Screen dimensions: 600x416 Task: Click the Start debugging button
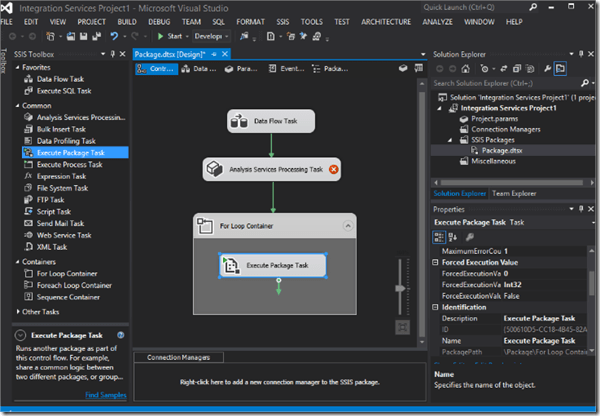tap(168, 36)
